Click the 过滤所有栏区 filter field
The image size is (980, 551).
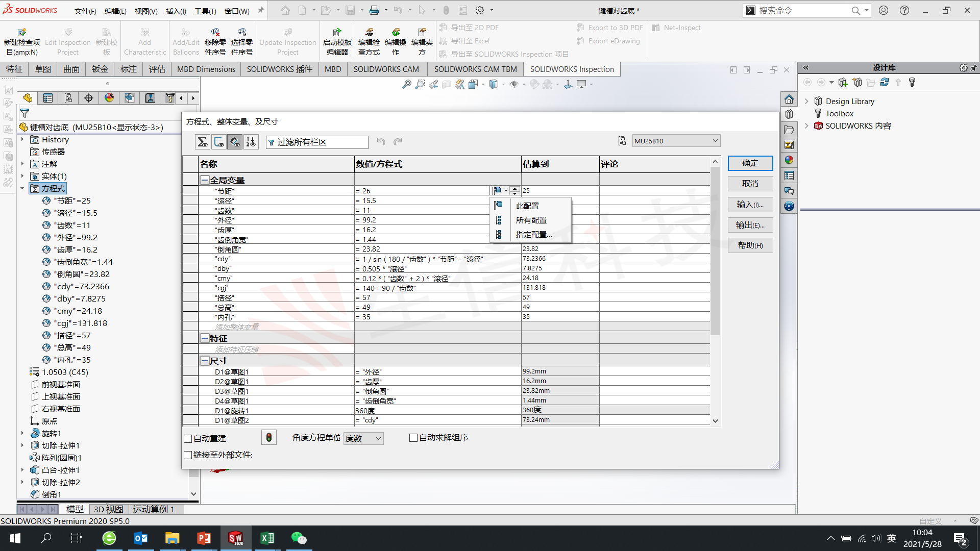[317, 142]
